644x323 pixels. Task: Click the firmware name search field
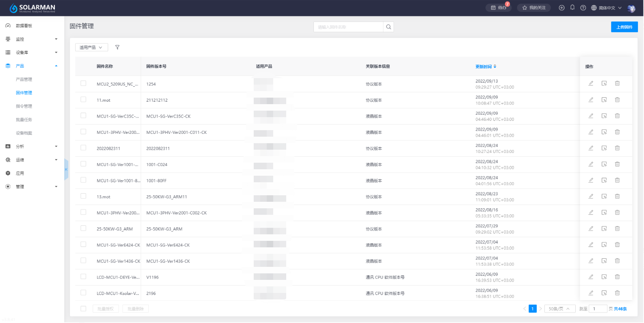click(x=348, y=27)
